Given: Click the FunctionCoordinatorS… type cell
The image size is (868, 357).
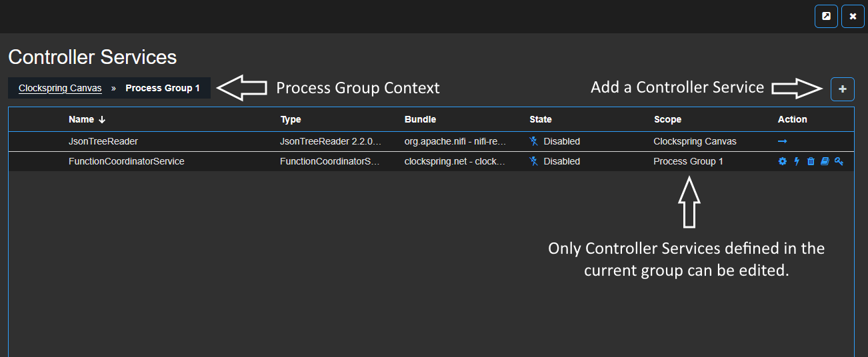Looking at the screenshot, I should (330, 161).
